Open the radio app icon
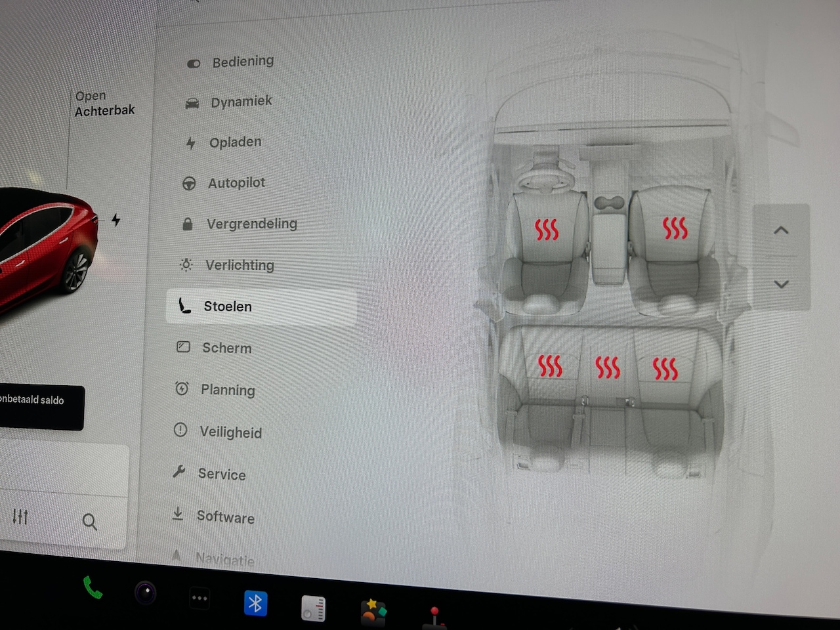840x630 pixels. (x=313, y=608)
